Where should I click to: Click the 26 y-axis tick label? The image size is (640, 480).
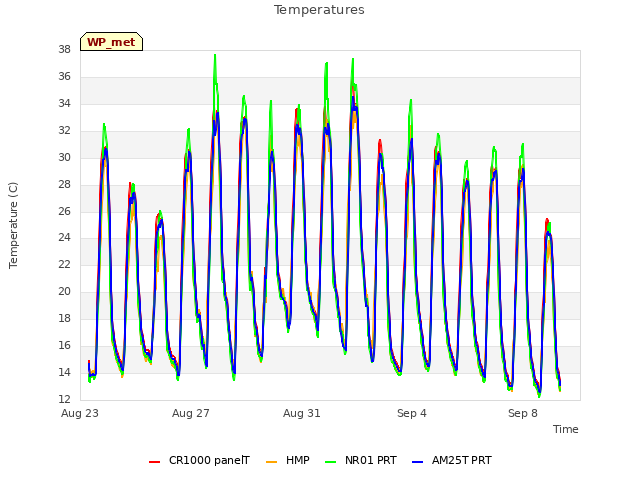64,211
